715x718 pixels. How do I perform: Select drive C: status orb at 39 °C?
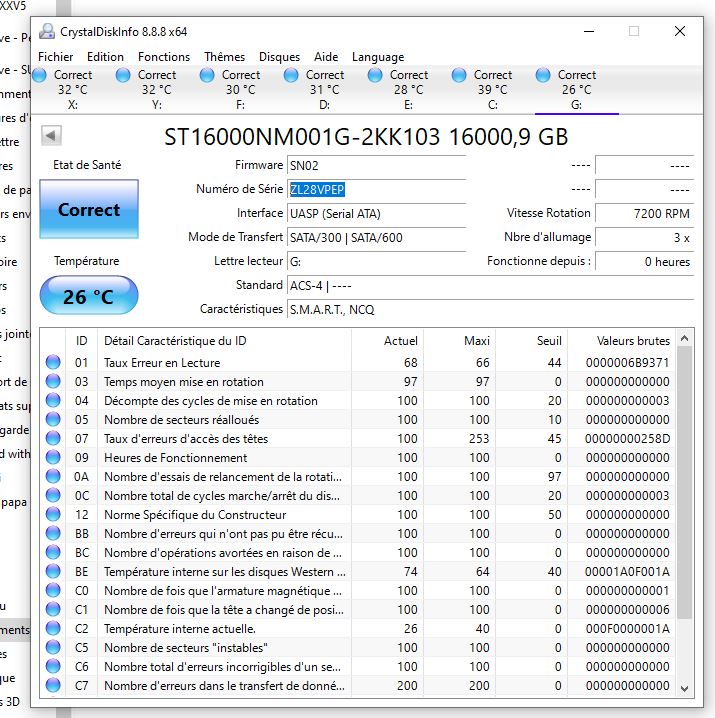point(460,75)
